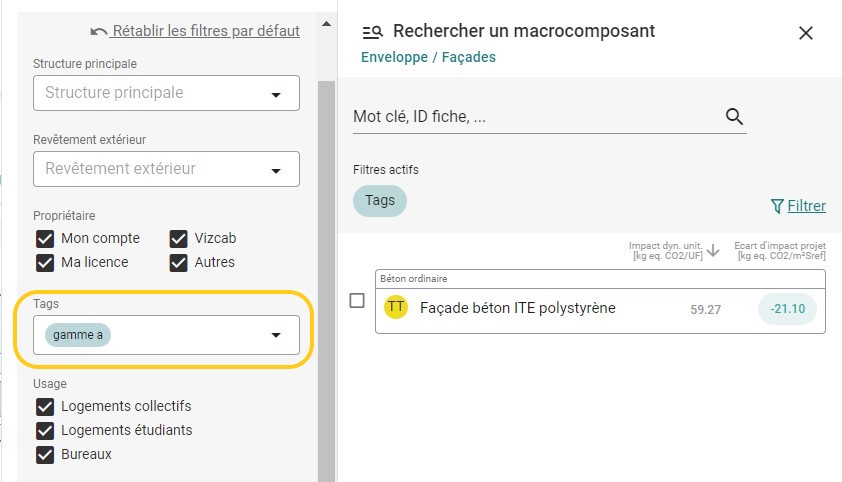Click the macrocomposant search list icon

tap(372, 32)
